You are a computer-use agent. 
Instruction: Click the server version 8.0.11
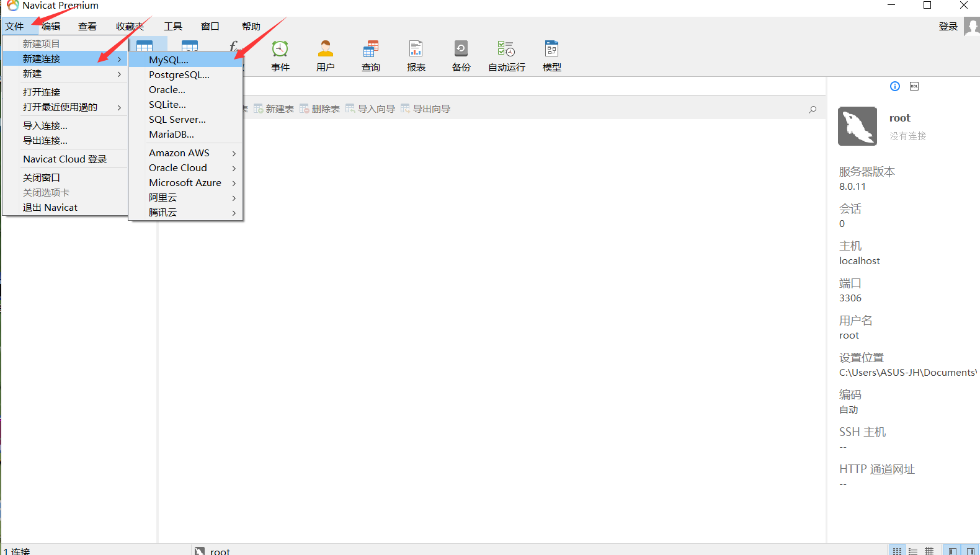point(853,187)
